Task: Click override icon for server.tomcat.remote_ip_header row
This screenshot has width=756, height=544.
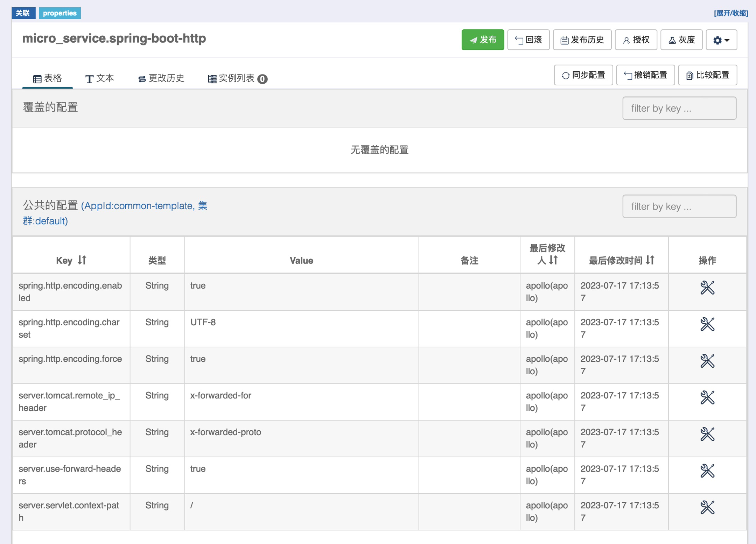Action: pyautogui.click(x=707, y=397)
